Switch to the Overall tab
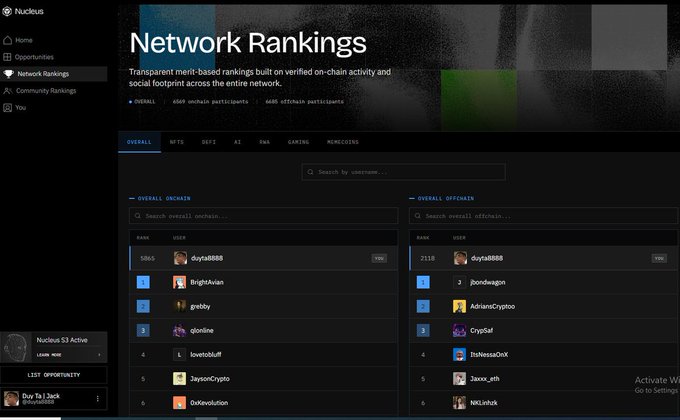Screen dimensions: 680x420 (139, 142)
